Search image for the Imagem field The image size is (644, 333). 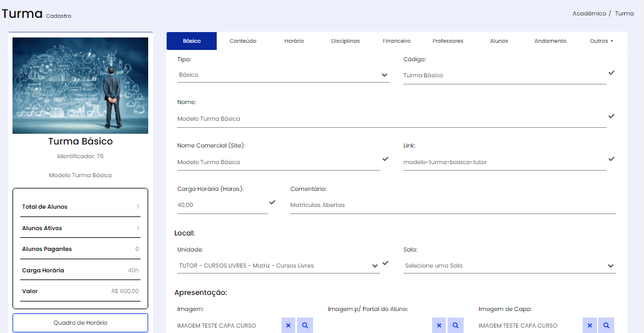pos(305,325)
